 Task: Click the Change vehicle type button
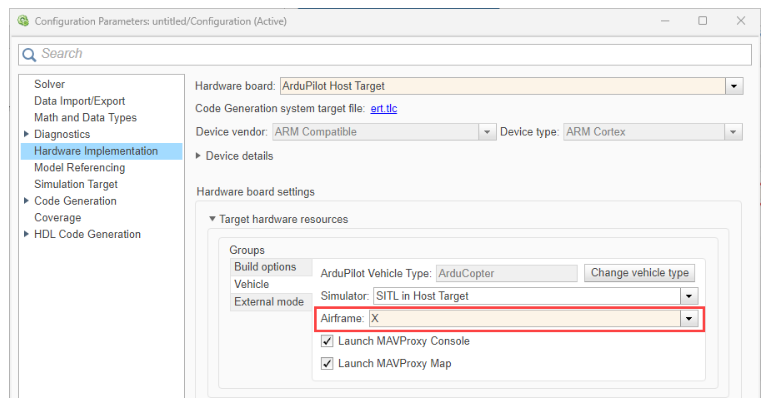click(639, 273)
